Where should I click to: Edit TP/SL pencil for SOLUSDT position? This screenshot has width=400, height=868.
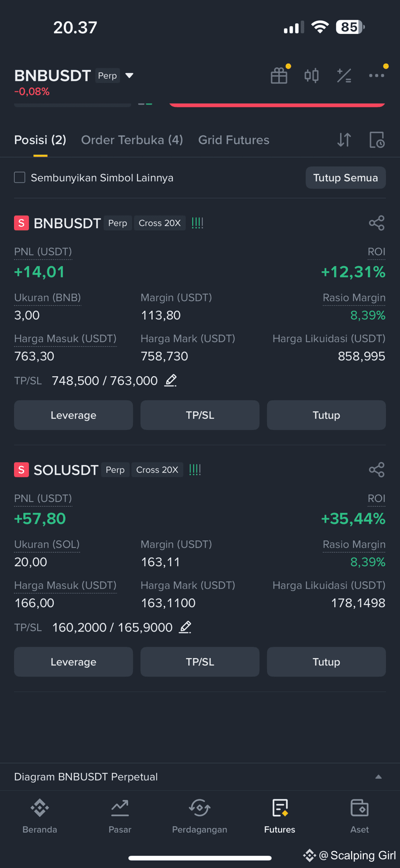[186, 627]
